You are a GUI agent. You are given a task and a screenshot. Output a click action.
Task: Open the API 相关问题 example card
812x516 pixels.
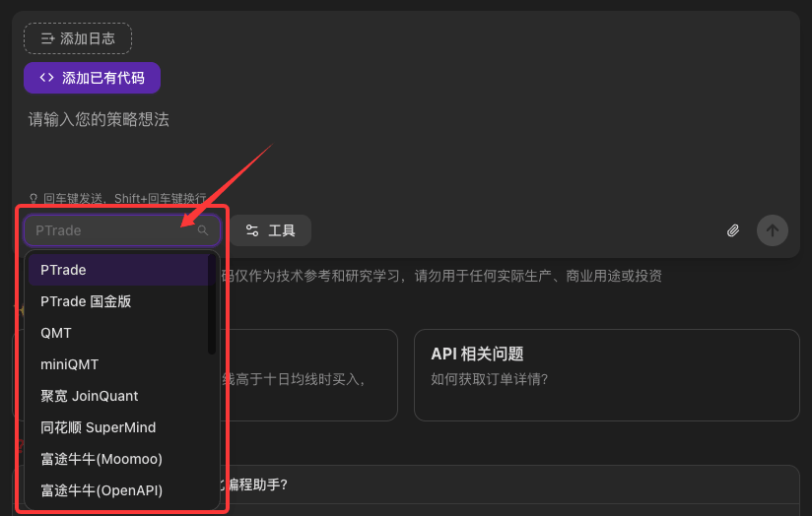click(607, 375)
